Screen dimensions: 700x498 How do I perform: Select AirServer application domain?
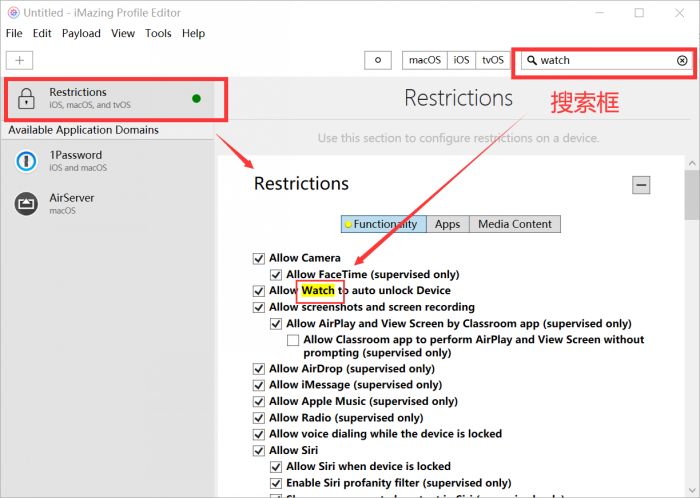click(108, 204)
